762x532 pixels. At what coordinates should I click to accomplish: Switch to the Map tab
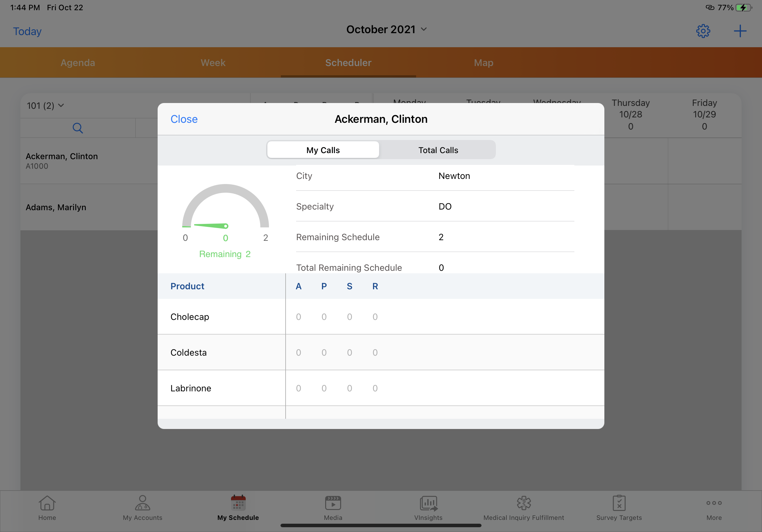(x=483, y=63)
